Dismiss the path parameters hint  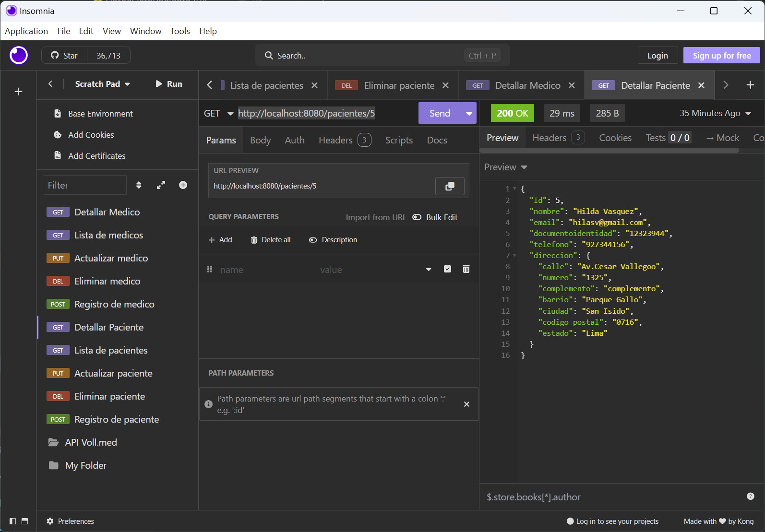466,404
